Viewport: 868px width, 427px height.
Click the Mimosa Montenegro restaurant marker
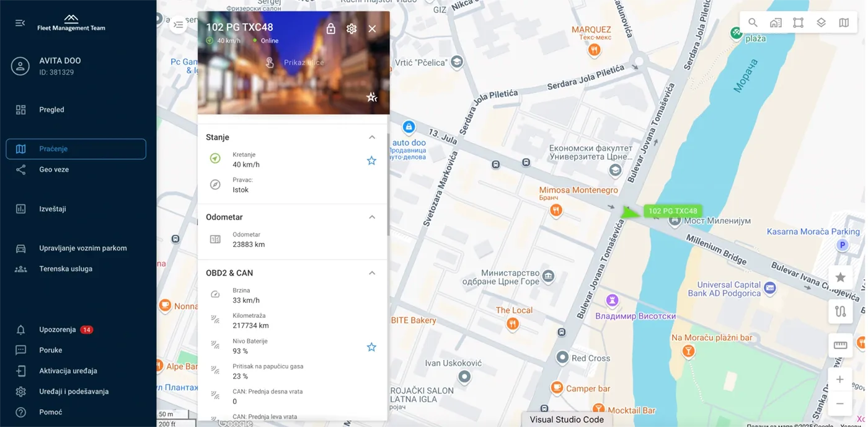click(556, 210)
